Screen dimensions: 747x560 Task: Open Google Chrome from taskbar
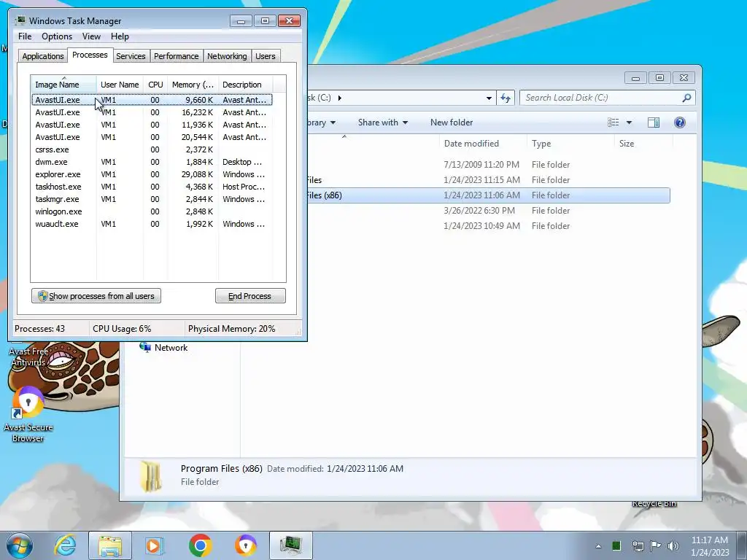click(200, 545)
